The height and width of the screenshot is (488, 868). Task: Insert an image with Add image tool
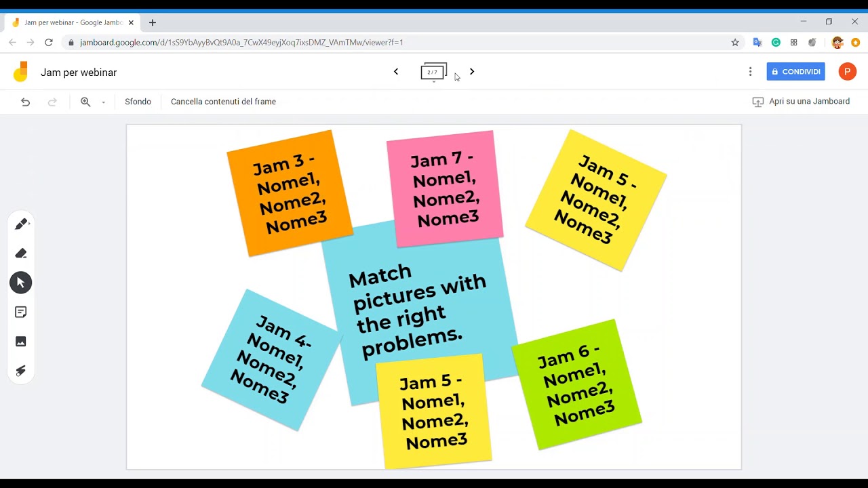click(x=21, y=342)
